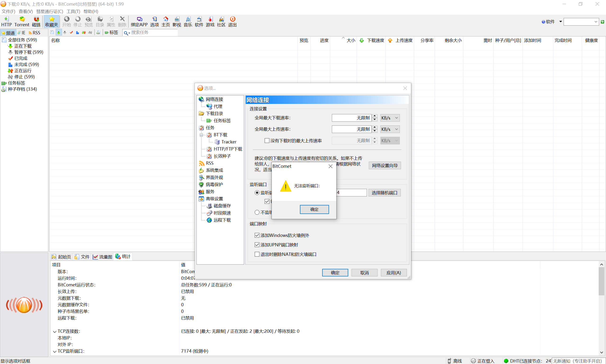
Task: Click the 绑定APP toolbar icon
Action: pyautogui.click(x=139, y=22)
